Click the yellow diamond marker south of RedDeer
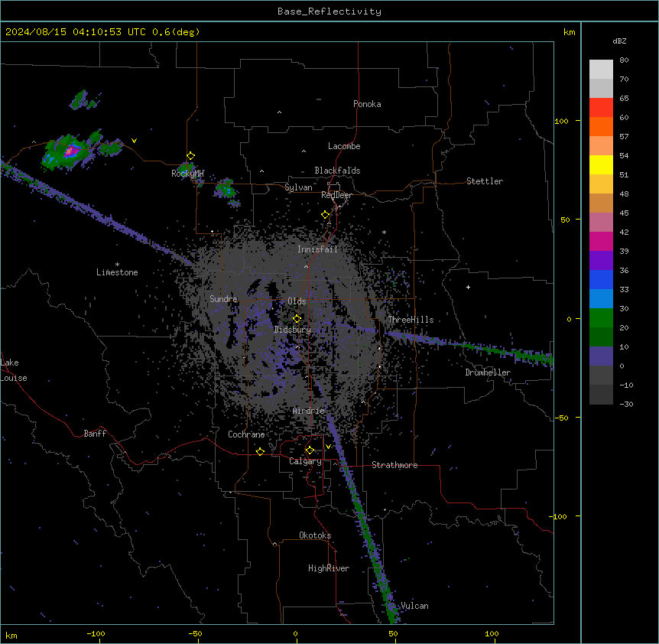The height and width of the screenshot is (644, 659). pyautogui.click(x=325, y=215)
